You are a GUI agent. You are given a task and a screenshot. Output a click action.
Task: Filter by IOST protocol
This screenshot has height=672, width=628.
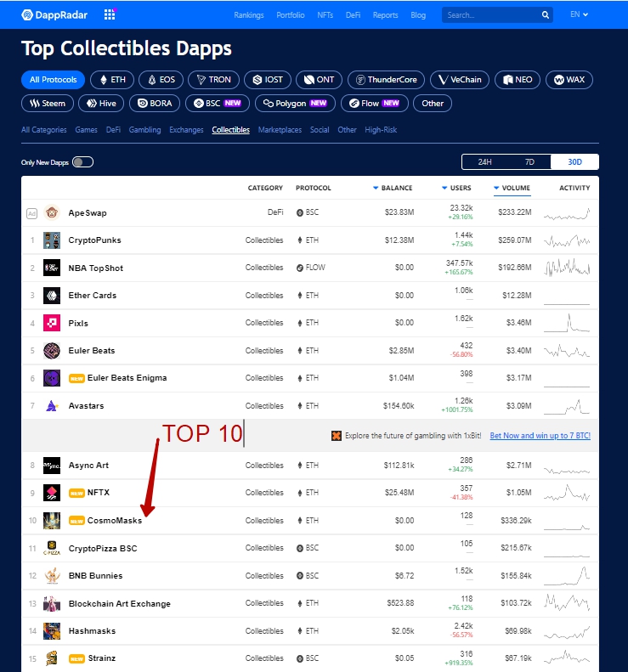(268, 80)
